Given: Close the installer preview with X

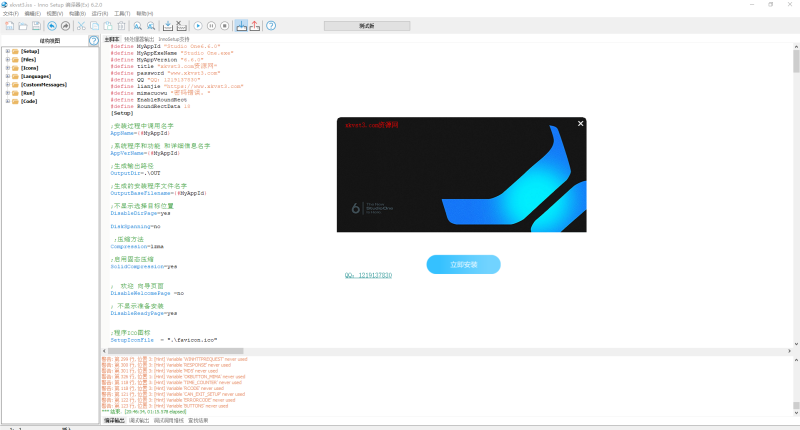Looking at the screenshot, I should [580, 123].
